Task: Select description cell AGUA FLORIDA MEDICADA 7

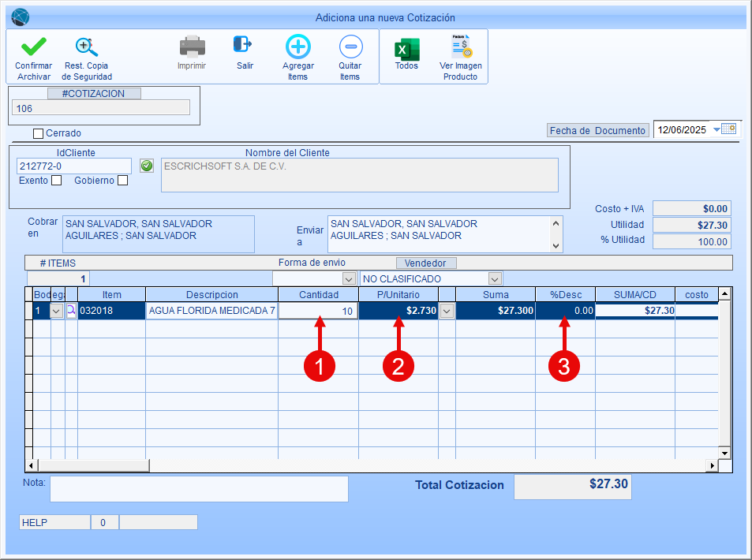Action: [211, 311]
